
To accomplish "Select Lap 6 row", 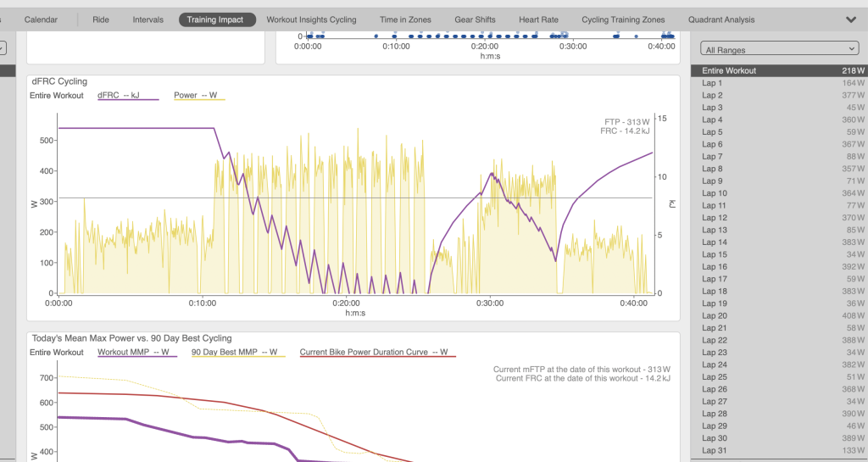I will 780,144.
